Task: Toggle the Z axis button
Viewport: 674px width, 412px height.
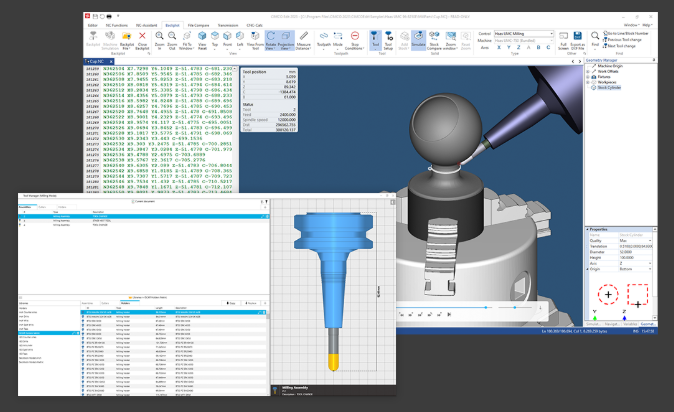Action: (x=519, y=47)
